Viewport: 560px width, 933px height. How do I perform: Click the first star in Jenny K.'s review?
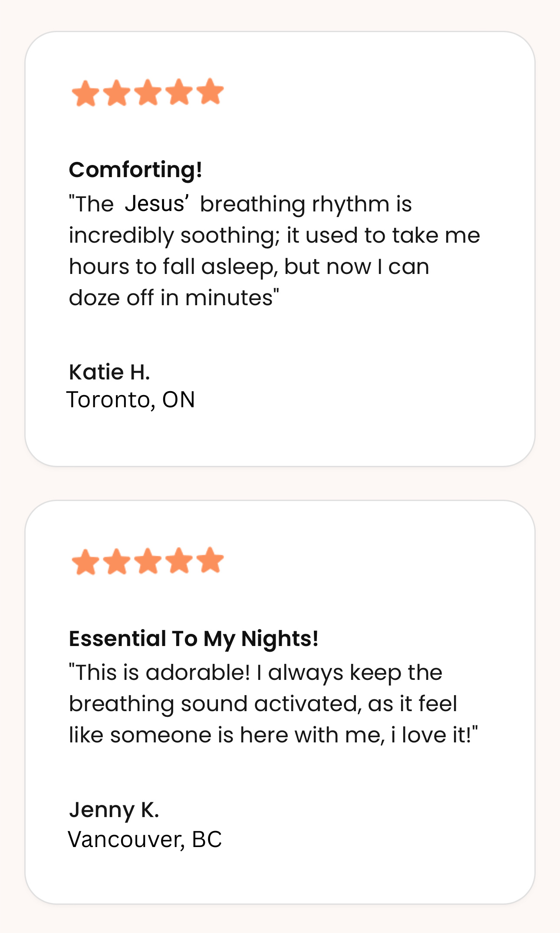point(86,562)
